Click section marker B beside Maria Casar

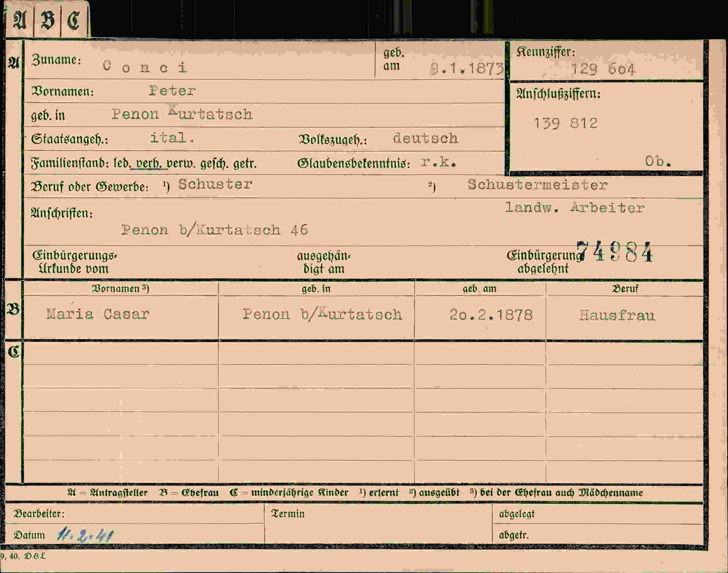pyautogui.click(x=13, y=309)
